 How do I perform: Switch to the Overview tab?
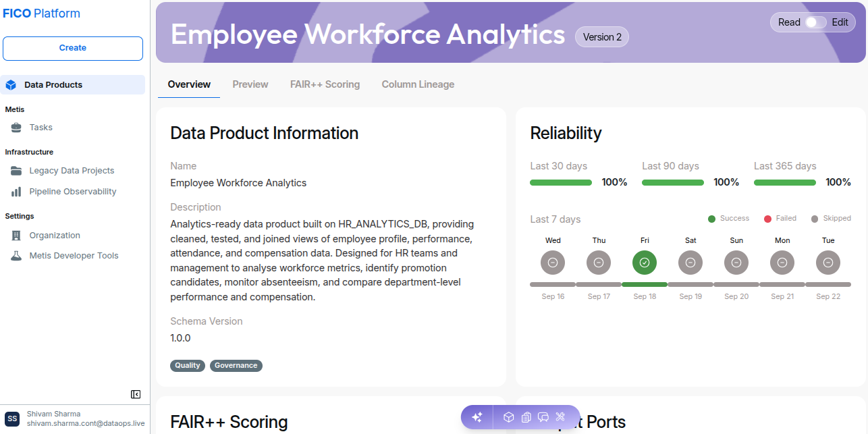(189, 84)
